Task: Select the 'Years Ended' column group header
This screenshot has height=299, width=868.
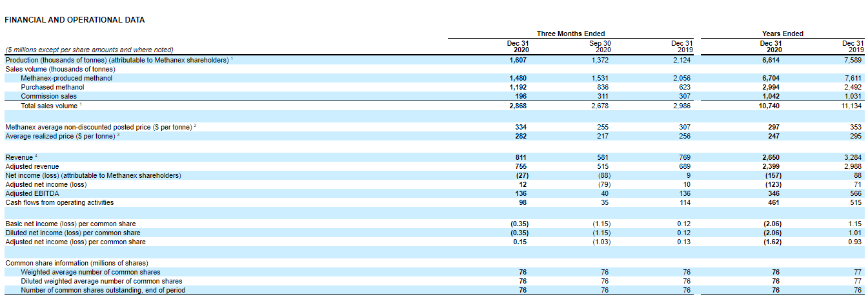Action: [782, 34]
